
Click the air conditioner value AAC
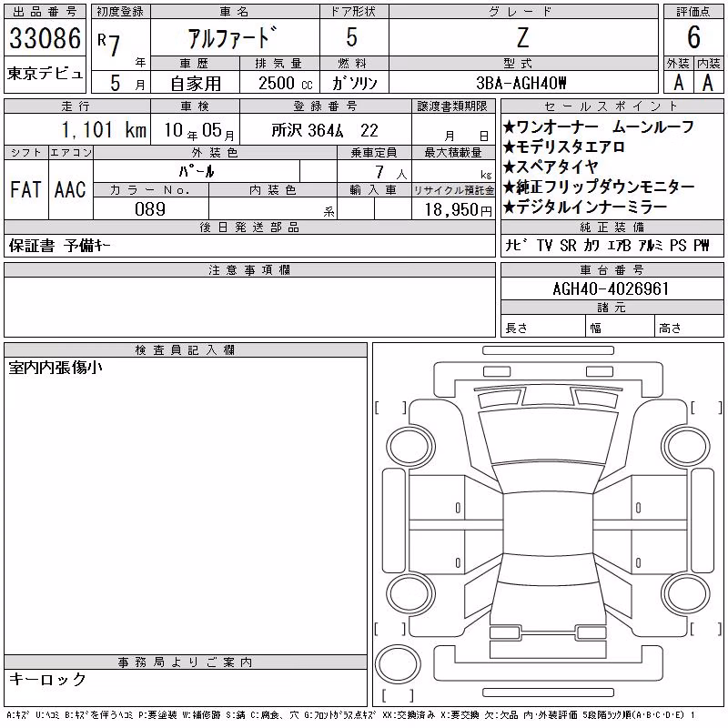click(70, 189)
